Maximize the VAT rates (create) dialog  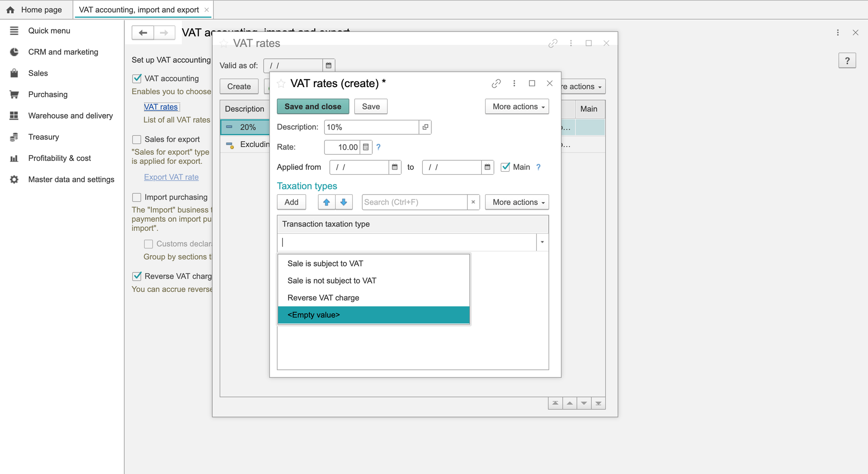[532, 83]
